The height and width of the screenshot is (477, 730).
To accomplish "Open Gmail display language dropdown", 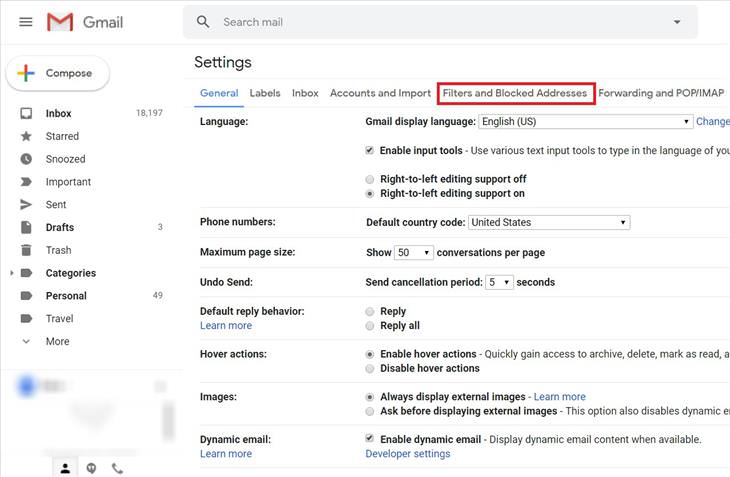I will click(x=586, y=121).
